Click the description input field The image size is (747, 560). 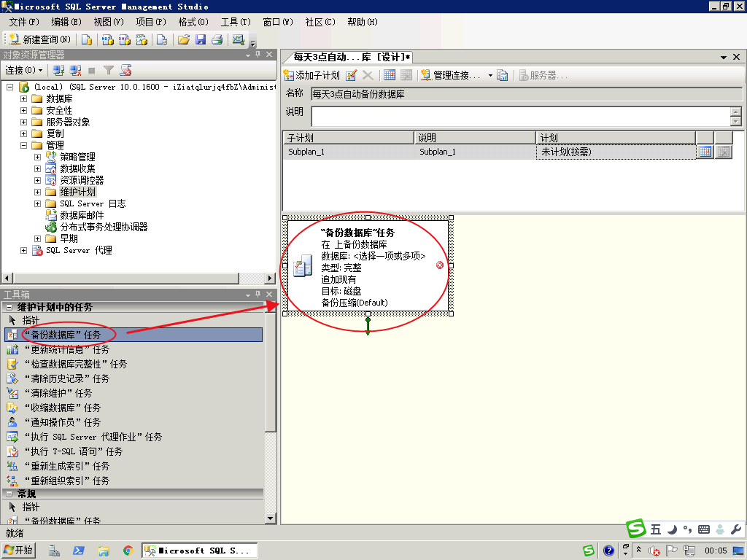point(521,116)
